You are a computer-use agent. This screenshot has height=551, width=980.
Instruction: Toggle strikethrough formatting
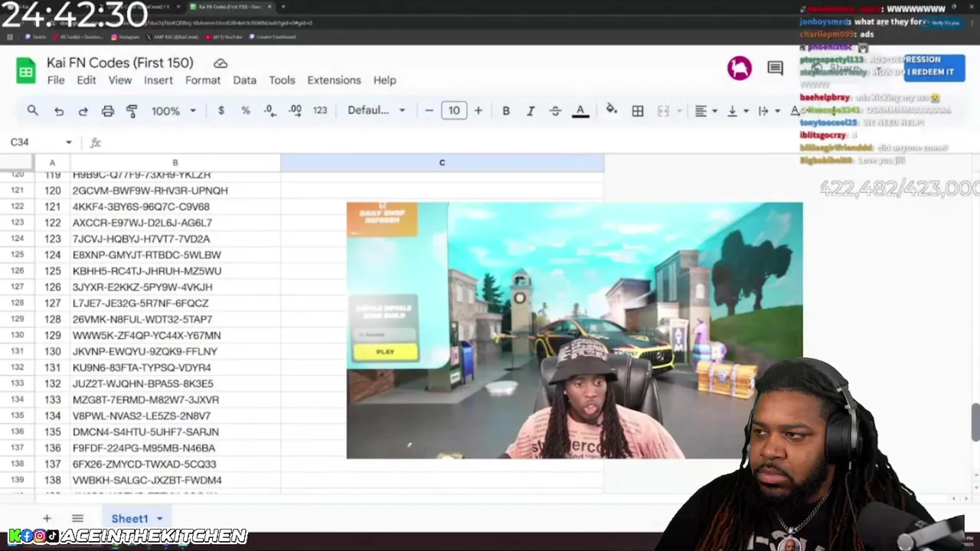click(555, 110)
